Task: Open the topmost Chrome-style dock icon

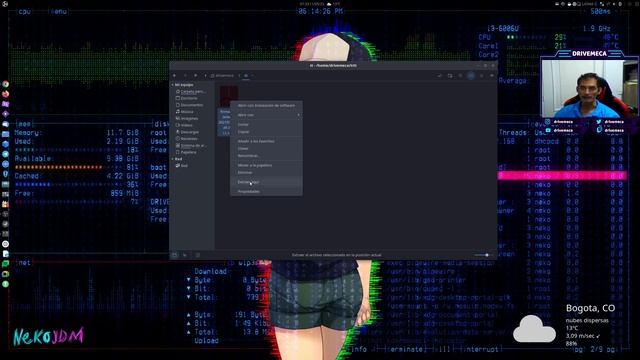Action: coord(5,84)
